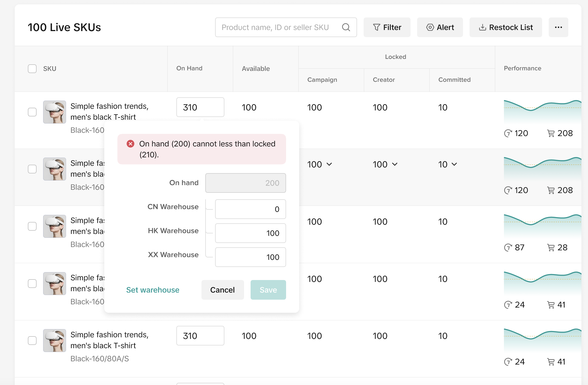This screenshot has width=588, height=385.
Task: Expand the Creator 100 dropdown chevron
Action: pos(395,164)
